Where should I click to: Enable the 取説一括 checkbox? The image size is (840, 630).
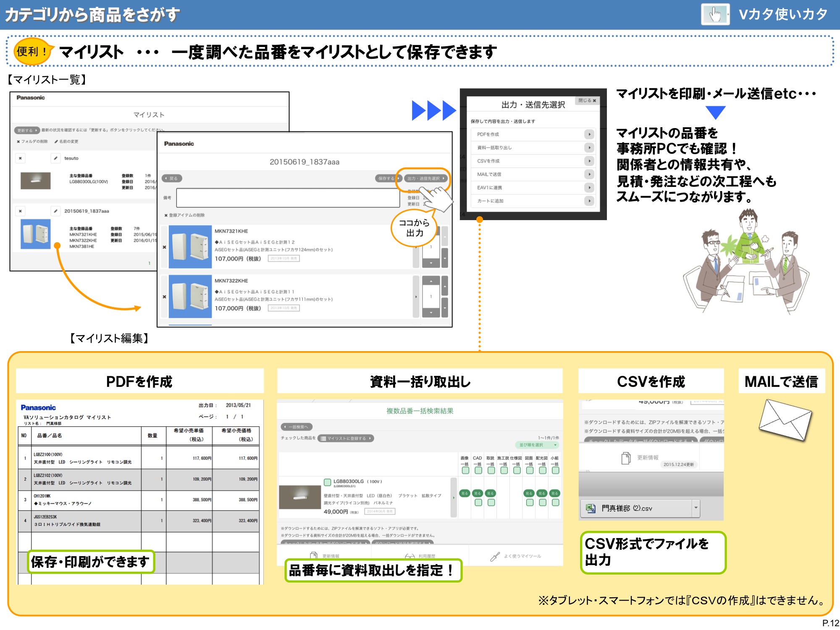click(x=490, y=471)
